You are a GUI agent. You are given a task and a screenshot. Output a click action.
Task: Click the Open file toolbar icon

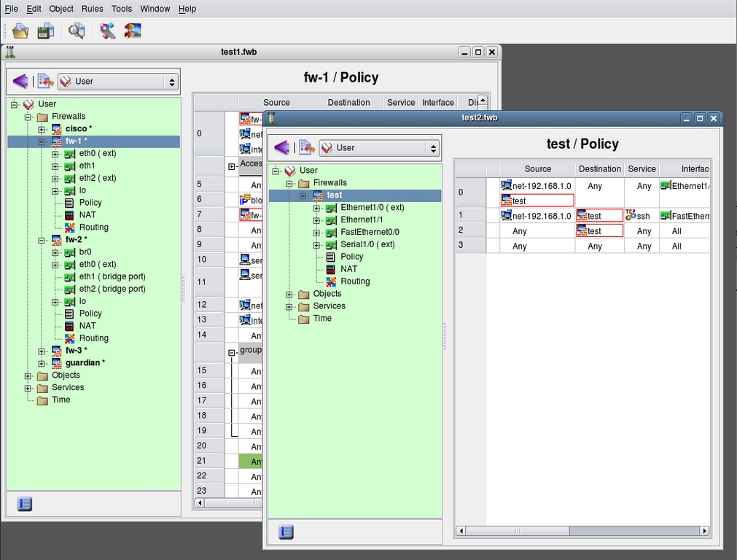point(20,31)
